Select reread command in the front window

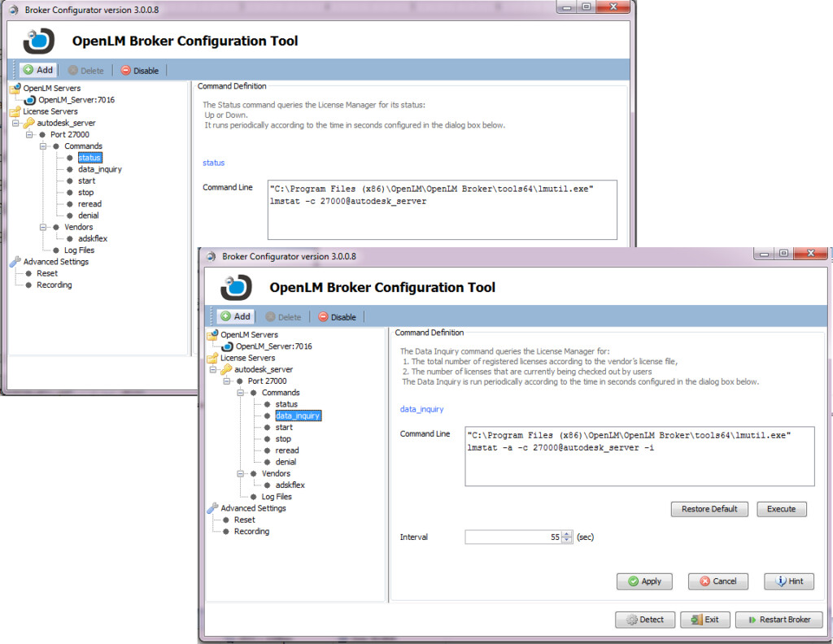coord(287,450)
